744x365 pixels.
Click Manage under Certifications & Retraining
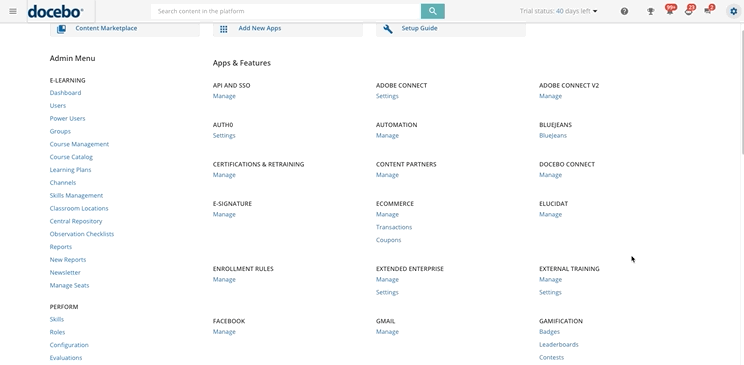[224, 175]
